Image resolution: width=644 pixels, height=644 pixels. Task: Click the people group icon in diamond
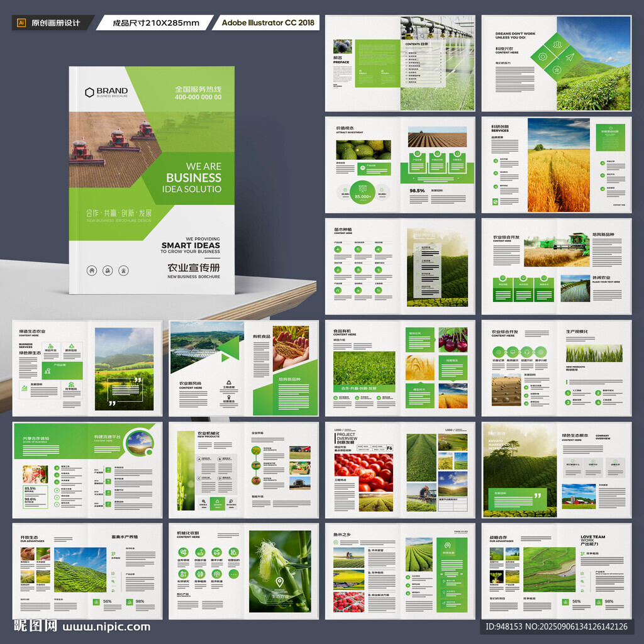pos(557,44)
